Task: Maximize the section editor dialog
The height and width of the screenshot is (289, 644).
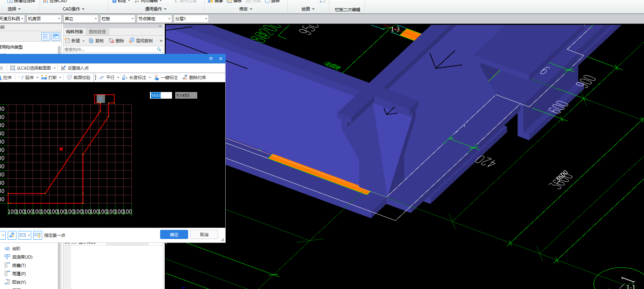Action: coord(211,58)
